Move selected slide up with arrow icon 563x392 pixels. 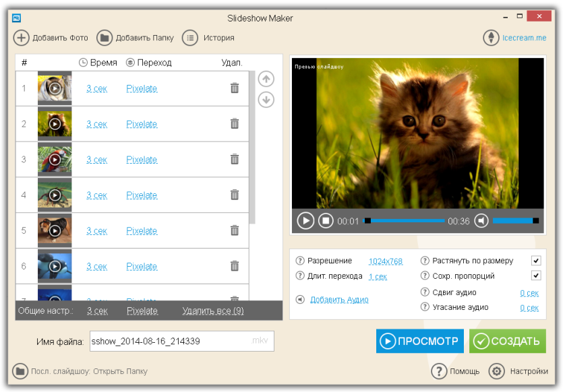266,79
